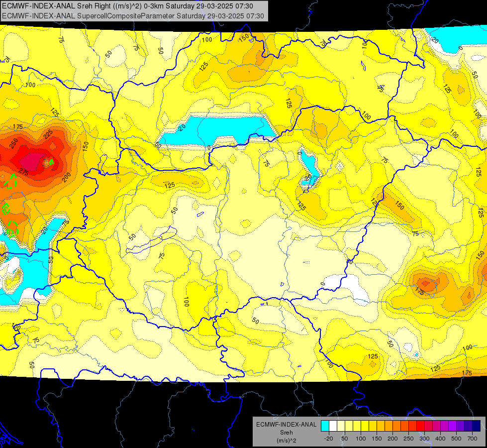Click the 250 value under the legend
The width and height of the screenshot is (487, 448).
408,439
